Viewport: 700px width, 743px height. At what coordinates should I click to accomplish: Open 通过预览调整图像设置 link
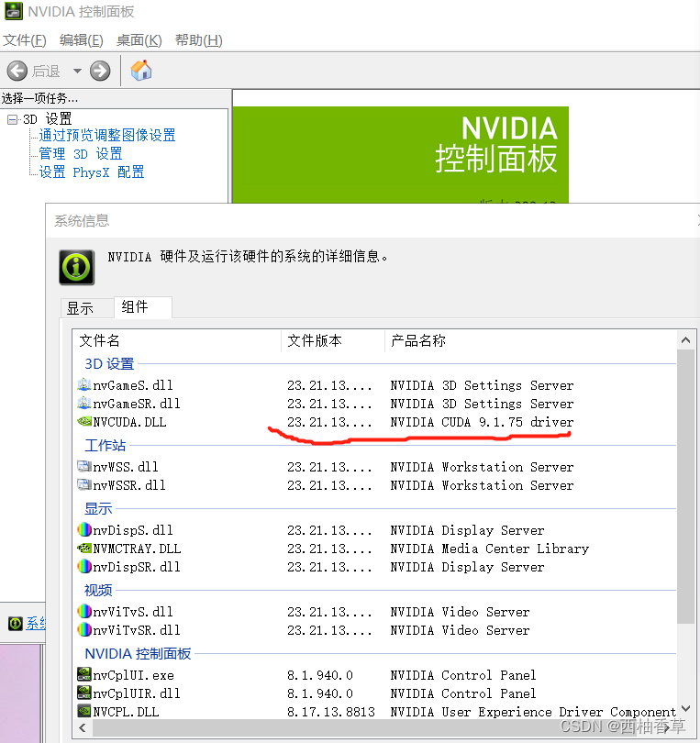coord(107,136)
